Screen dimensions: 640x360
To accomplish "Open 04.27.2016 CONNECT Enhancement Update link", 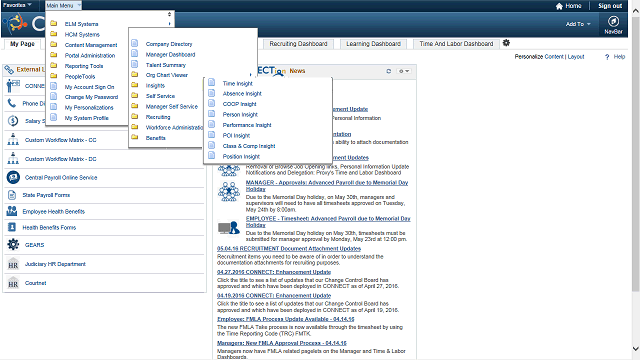I will pyautogui.click(x=274, y=272).
